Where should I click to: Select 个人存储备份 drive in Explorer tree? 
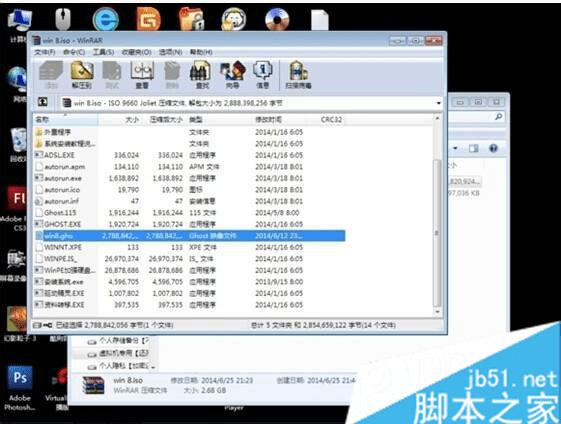tap(118, 341)
